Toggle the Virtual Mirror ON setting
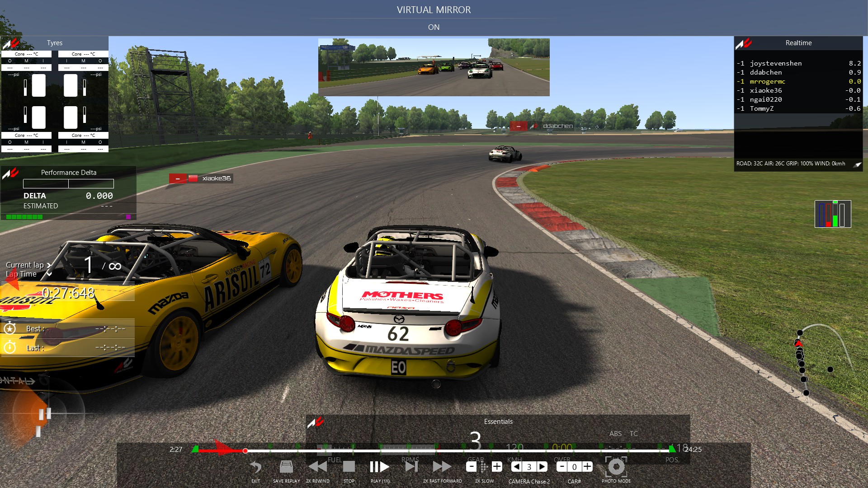Screen dimensions: 868x488 tap(434, 27)
